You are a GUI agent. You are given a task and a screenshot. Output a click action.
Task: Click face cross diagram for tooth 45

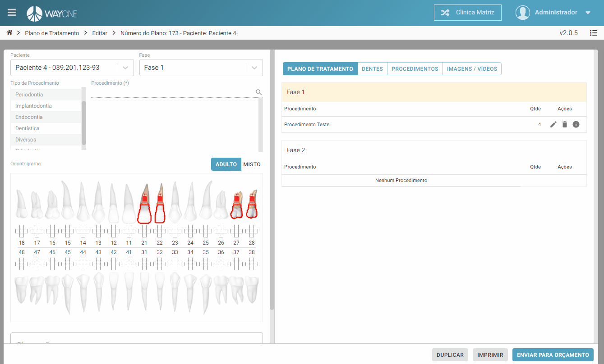click(68, 264)
